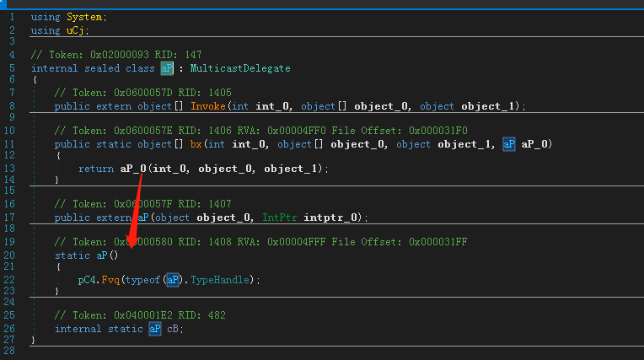The width and height of the screenshot is (644, 360).
Task: Click the Token 0x02000093 comment on line 4
Action: click(x=116, y=55)
